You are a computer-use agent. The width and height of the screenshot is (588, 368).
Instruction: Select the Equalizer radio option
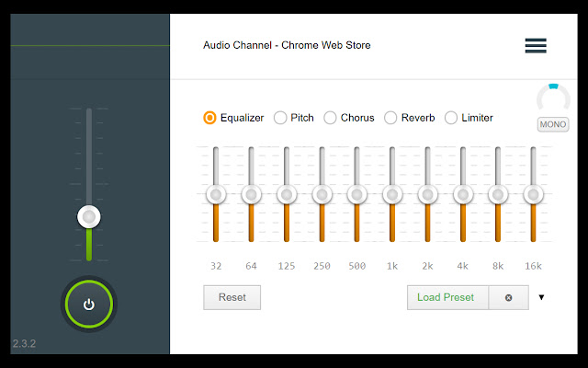(210, 118)
